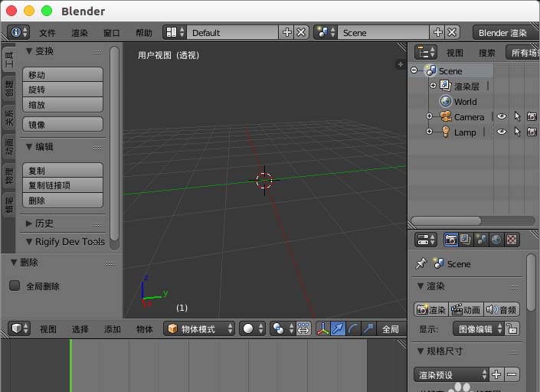Collapse the Edit panel
The width and height of the screenshot is (540, 392).
click(29, 146)
